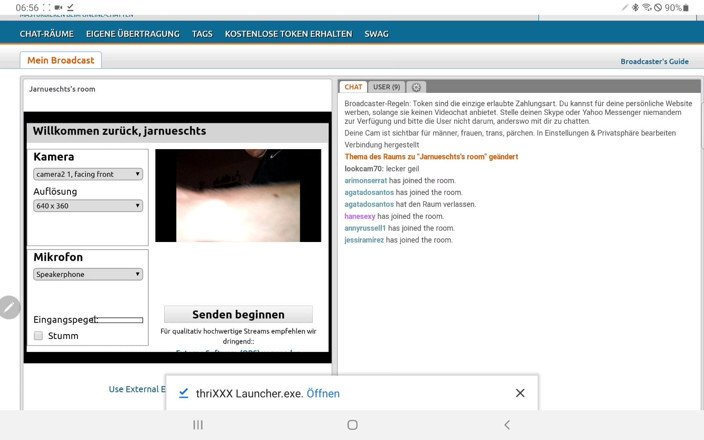Dismiss the thriXXX Launcher download bar
This screenshot has height=440, width=704.
tap(520, 393)
